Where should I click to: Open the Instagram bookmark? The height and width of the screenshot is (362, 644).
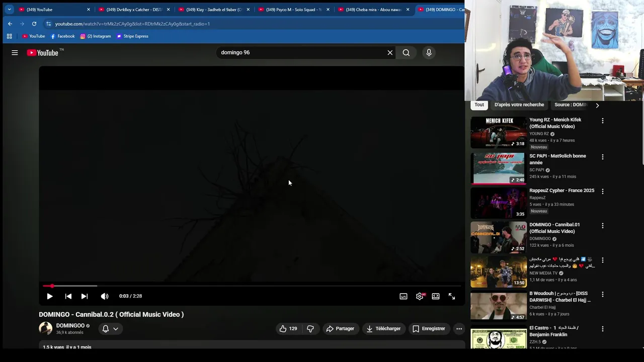point(96,36)
